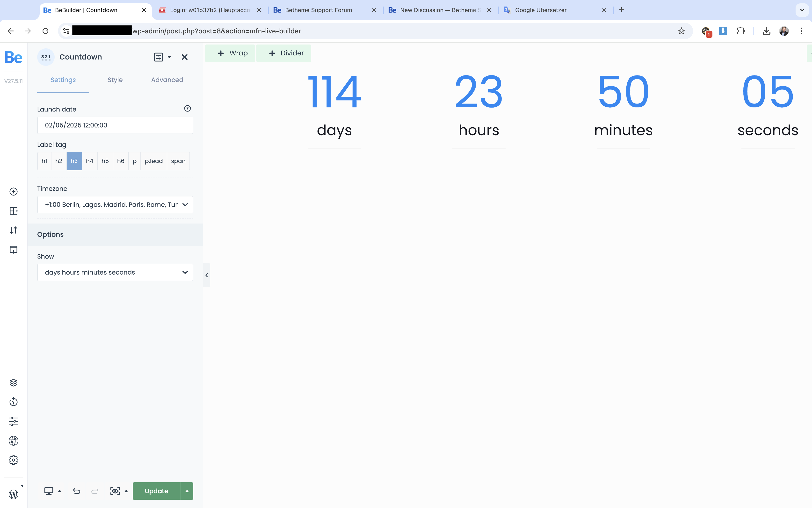Select the h6 label tag

[121, 161]
